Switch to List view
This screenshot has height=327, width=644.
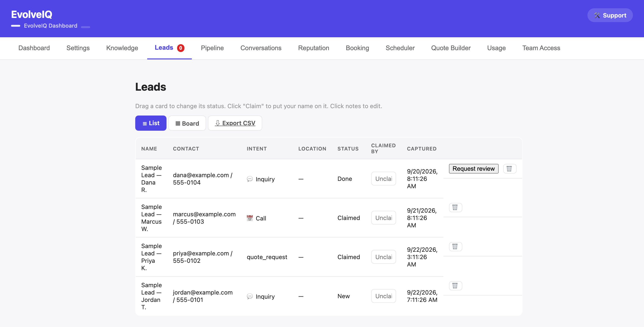(151, 123)
